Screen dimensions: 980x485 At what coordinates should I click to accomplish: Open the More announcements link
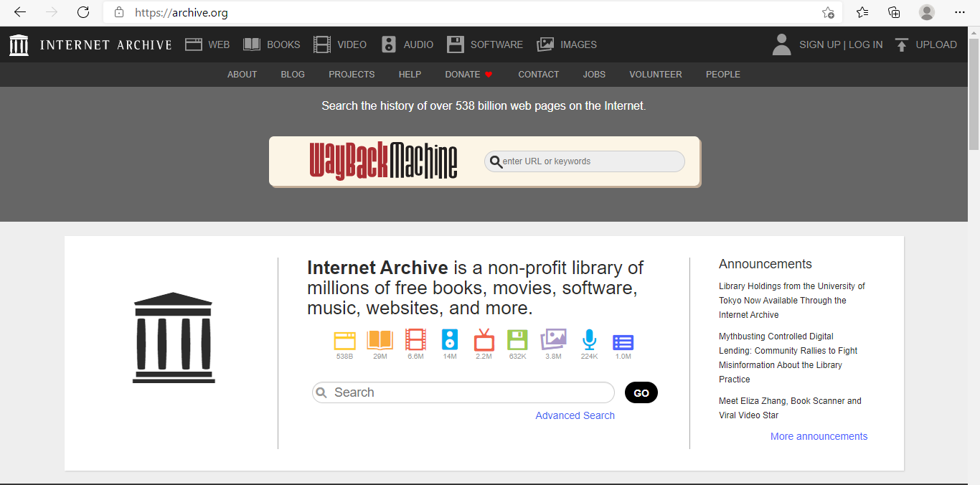click(819, 436)
